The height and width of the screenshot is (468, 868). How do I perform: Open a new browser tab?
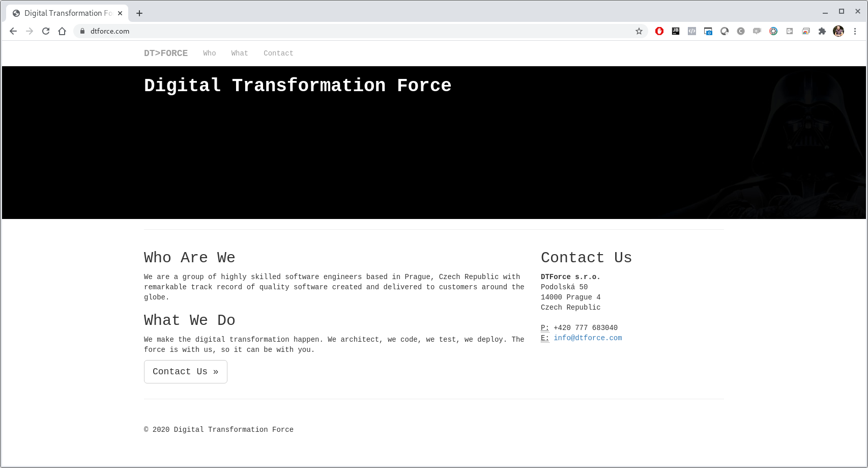click(139, 13)
